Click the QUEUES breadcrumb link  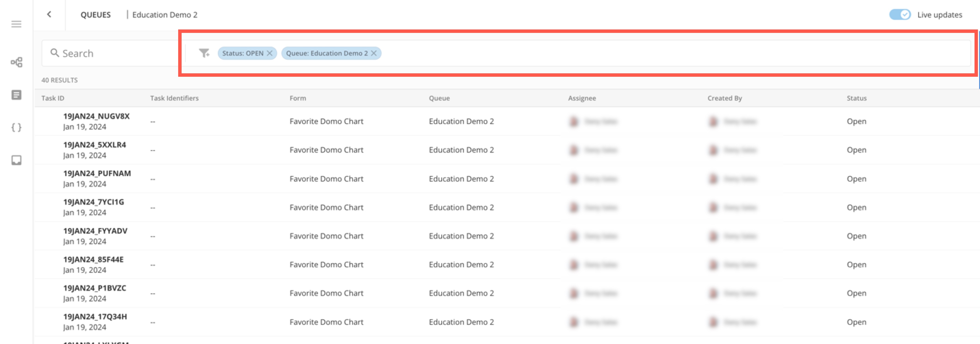[95, 15]
